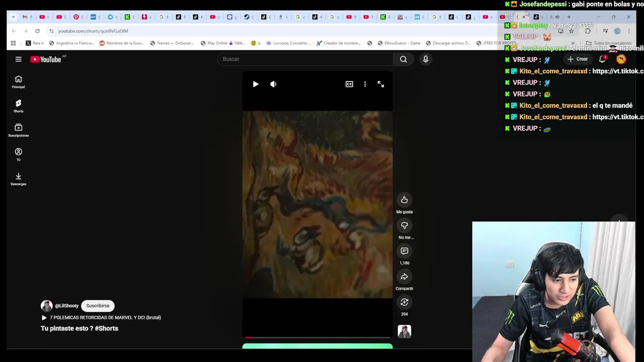Open the LilShooty channel avatar

pyautogui.click(x=47, y=306)
